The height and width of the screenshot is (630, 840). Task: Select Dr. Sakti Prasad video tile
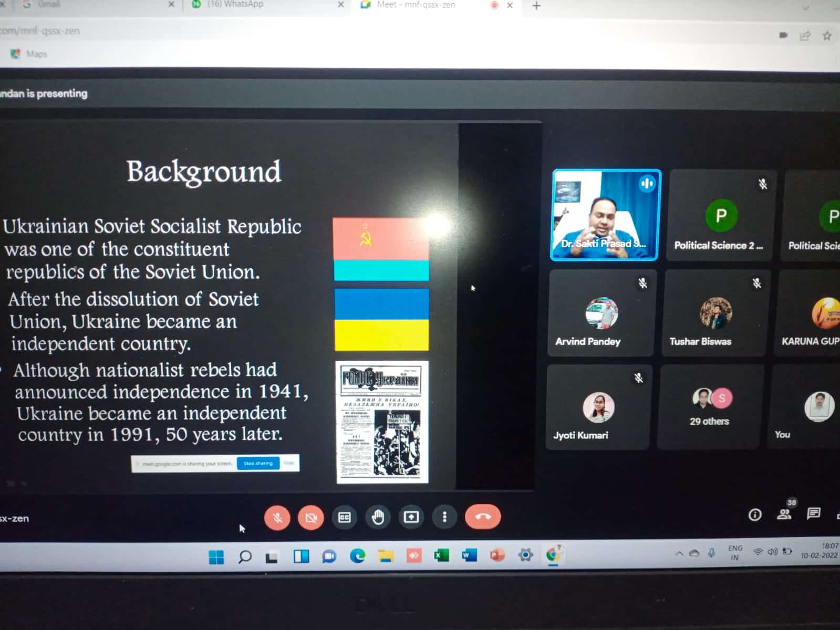point(605,215)
